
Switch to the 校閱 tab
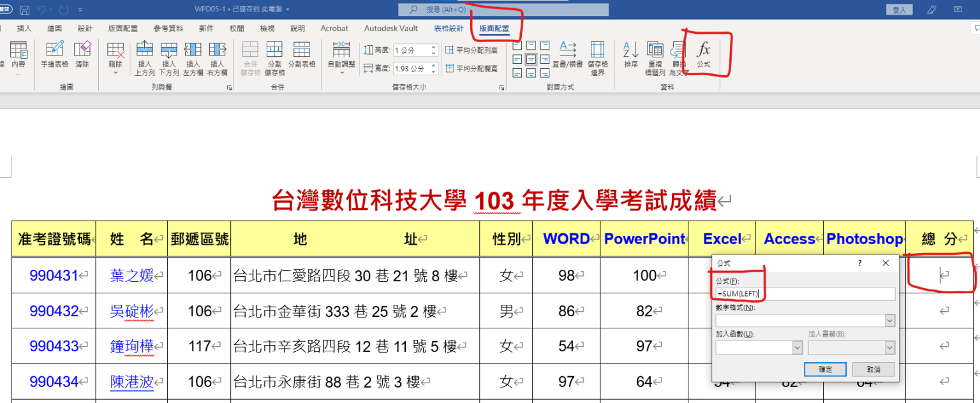(237, 29)
